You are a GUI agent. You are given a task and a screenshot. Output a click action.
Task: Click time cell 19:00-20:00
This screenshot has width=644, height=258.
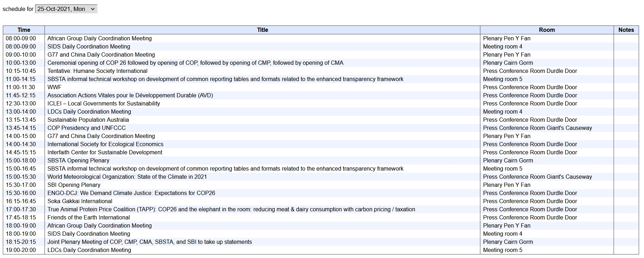tap(21, 250)
